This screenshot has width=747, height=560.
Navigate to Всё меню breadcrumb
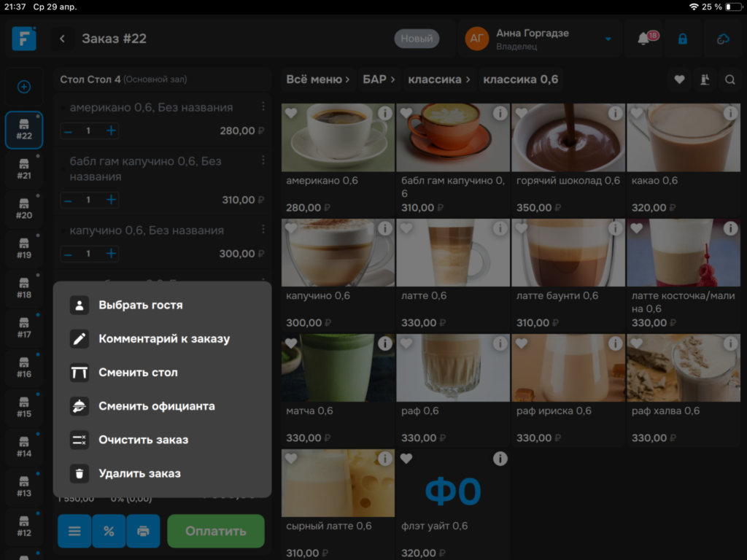click(x=318, y=79)
